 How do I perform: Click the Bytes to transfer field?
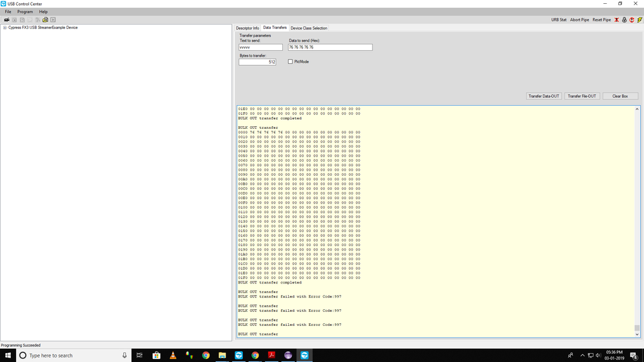pos(257,62)
